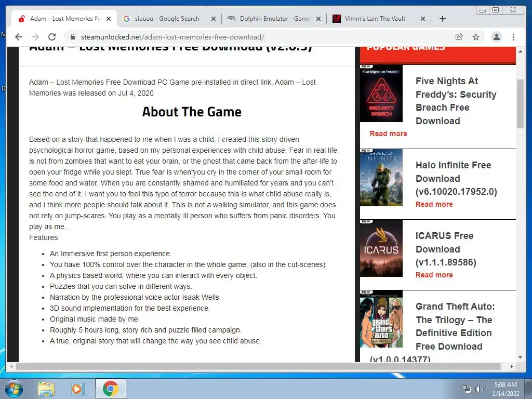
Task: Close the Adam - Lost Memories tab
Action: tap(109, 19)
